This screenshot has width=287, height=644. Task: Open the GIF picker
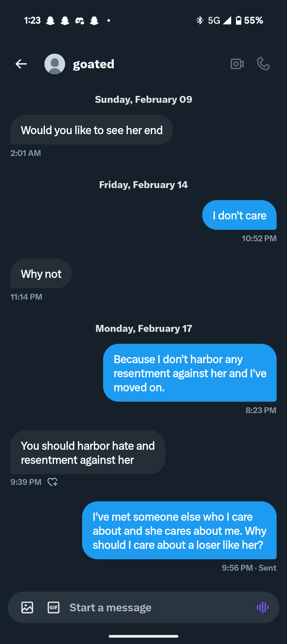coord(53,607)
